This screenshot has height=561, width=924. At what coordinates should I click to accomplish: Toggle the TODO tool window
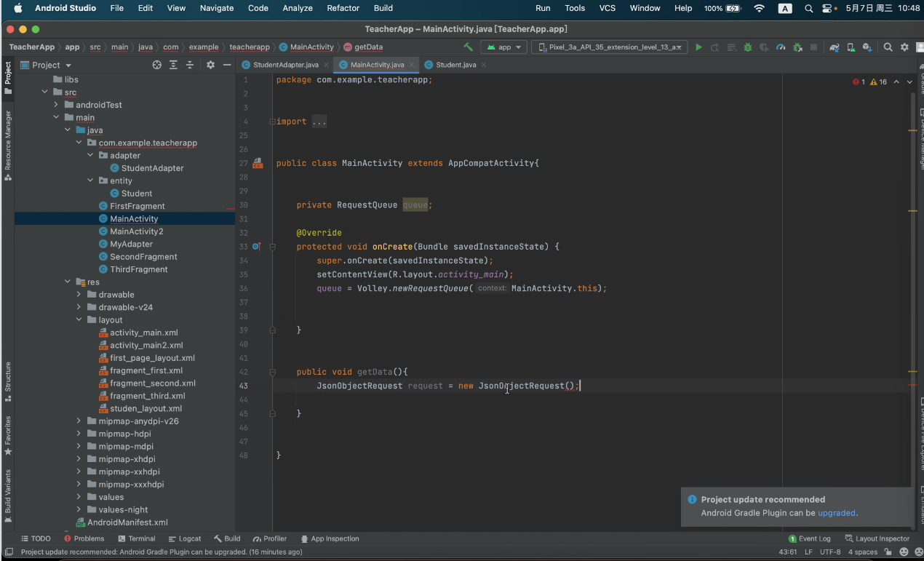(x=36, y=538)
